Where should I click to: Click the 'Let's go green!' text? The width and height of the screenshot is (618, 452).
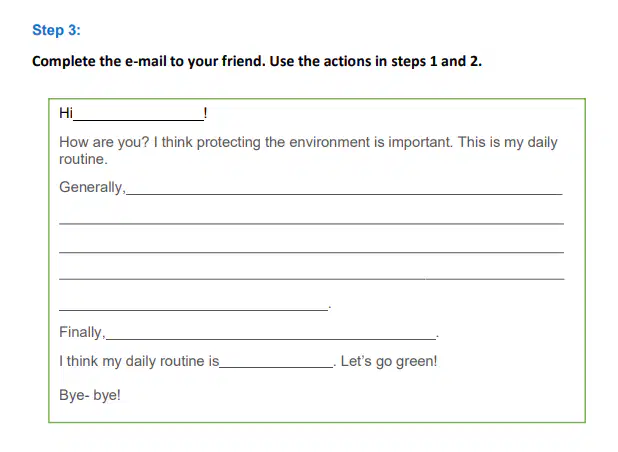click(x=389, y=361)
